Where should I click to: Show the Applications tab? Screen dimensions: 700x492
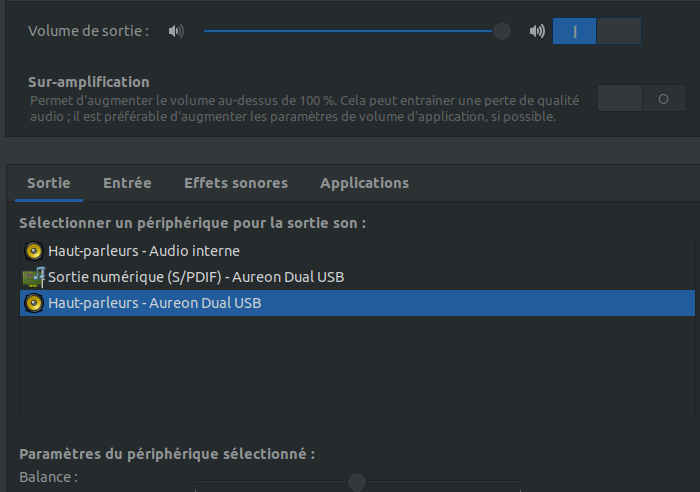point(364,183)
